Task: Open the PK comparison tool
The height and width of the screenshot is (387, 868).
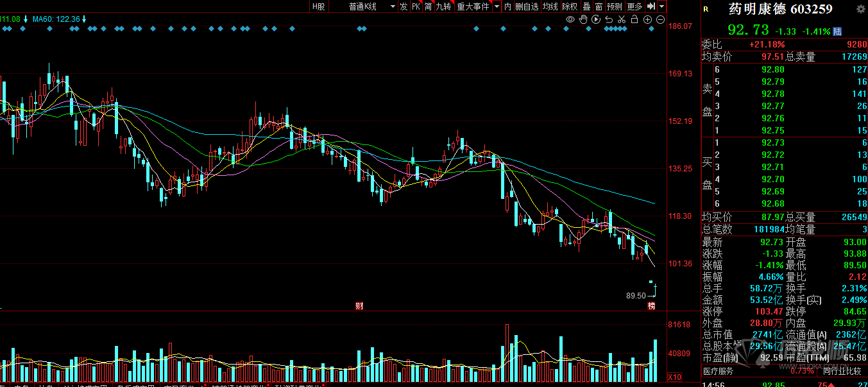Action: pyautogui.click(x=416, y=6)
